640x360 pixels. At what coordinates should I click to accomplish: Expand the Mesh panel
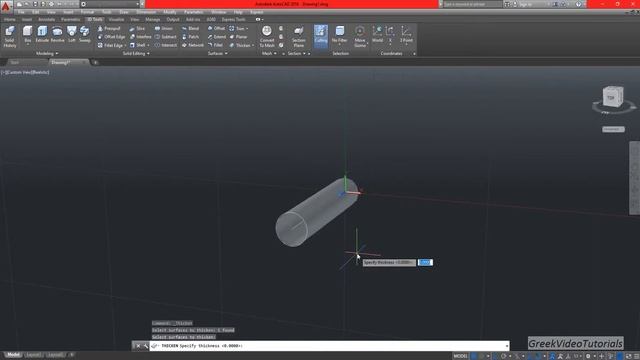(269, 53)
